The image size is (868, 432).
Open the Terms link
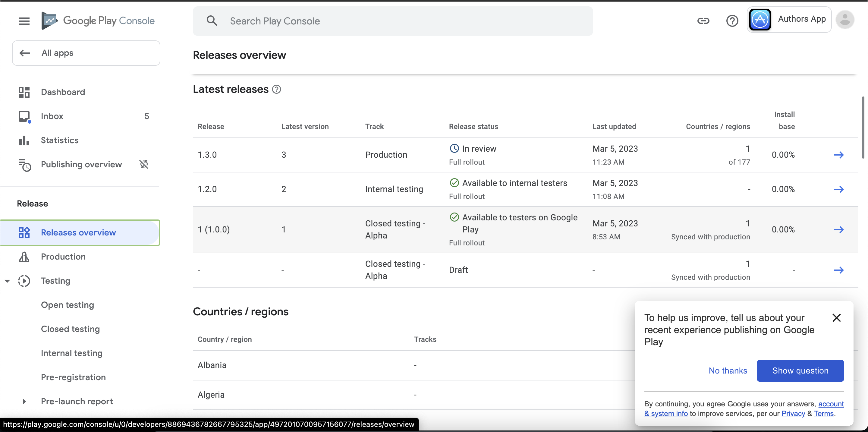[x=823, y=414]
